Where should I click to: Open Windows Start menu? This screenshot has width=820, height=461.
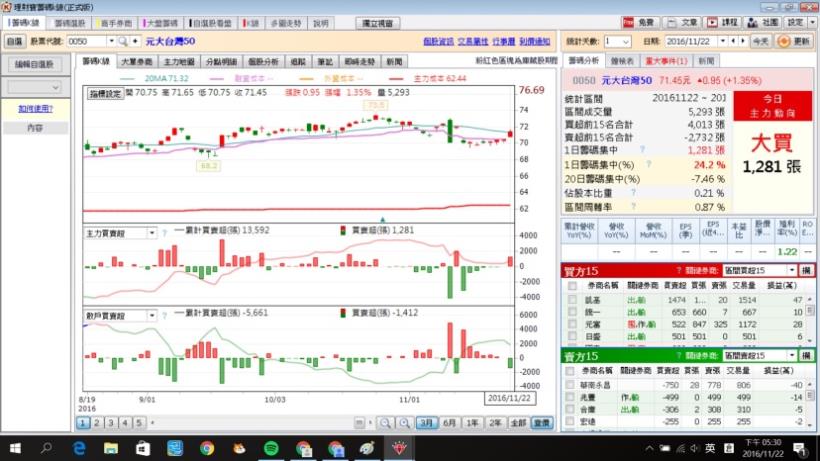click(x=15, y=448)
